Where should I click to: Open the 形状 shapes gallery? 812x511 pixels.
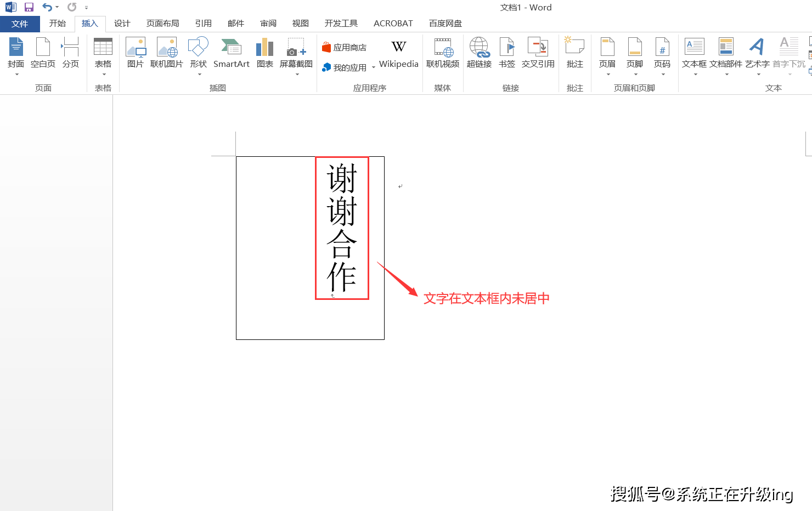click(x=199, y=56)
